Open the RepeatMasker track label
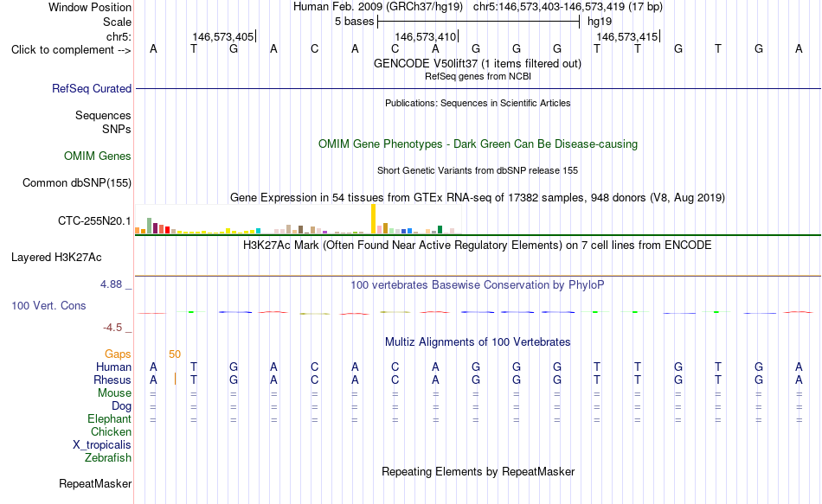This screenshot has width=822, height=504. (95, 483)
